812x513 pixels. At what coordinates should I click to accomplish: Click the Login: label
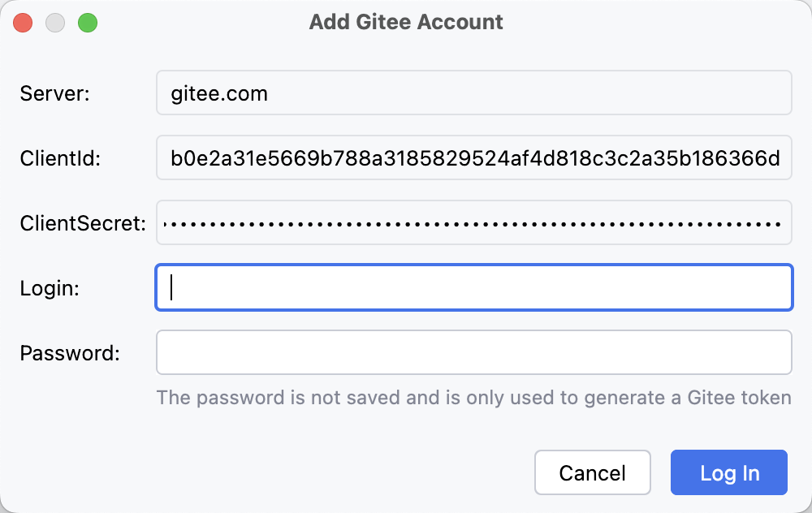click(x=50, y=289)
